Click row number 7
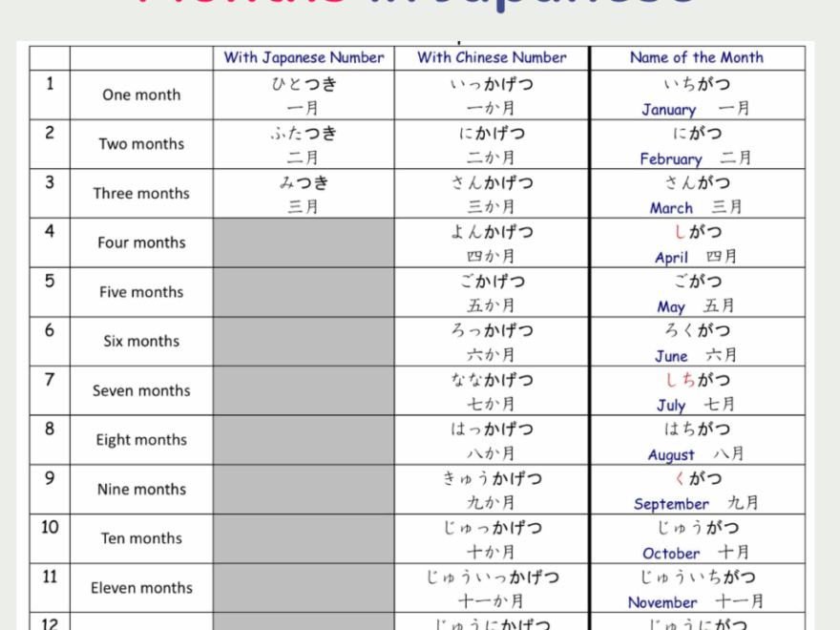 (x=49, y=382)
